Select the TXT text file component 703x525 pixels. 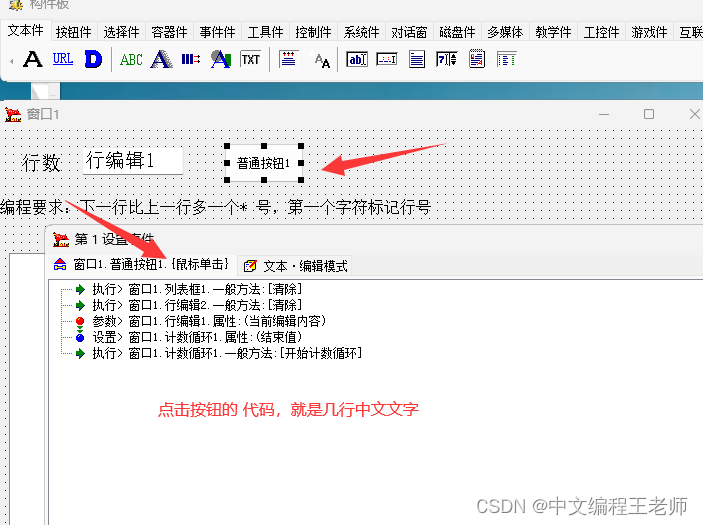pos(250,59)
